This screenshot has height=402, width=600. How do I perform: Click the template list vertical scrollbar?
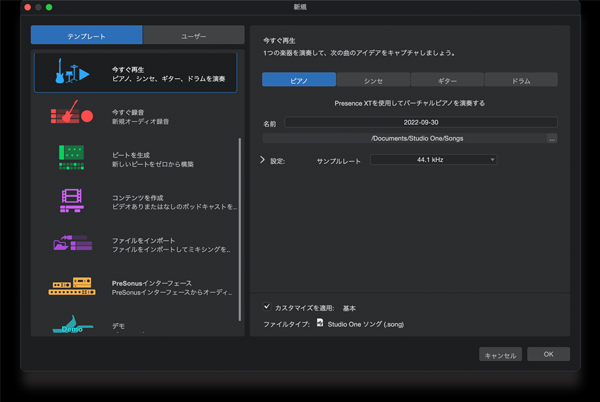(x=240, y=229)
